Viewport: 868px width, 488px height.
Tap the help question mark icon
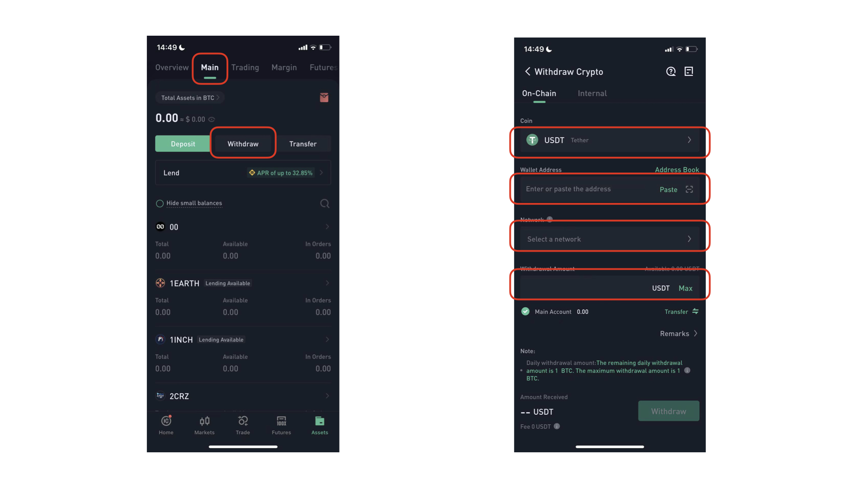tap(670, 71)
